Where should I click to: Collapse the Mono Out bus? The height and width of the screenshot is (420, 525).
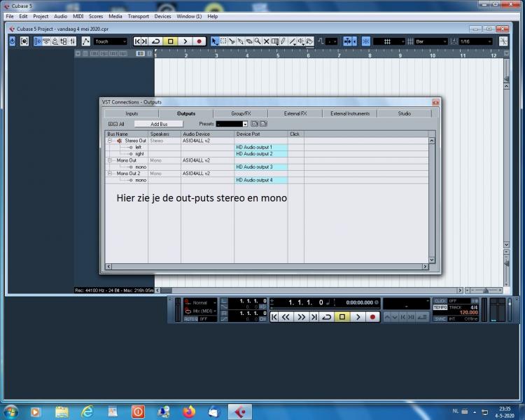(x=109, y=160)
